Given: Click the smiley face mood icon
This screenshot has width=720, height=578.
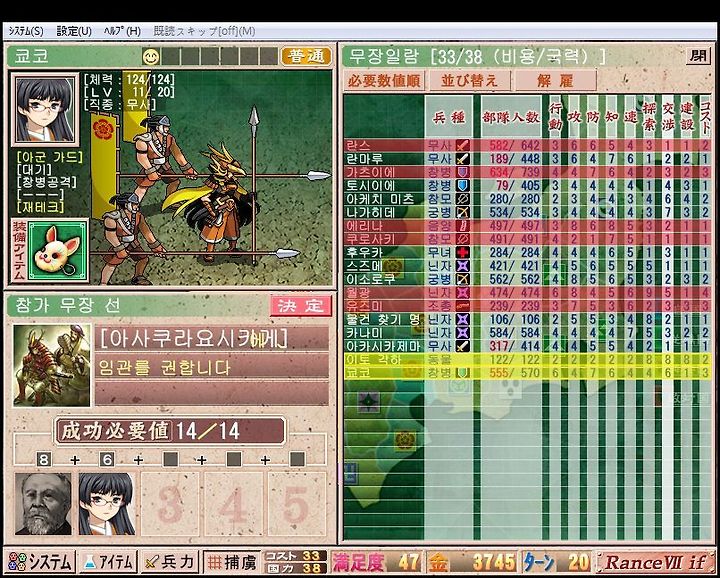Looking at the screenshot, I should point(151,57).
